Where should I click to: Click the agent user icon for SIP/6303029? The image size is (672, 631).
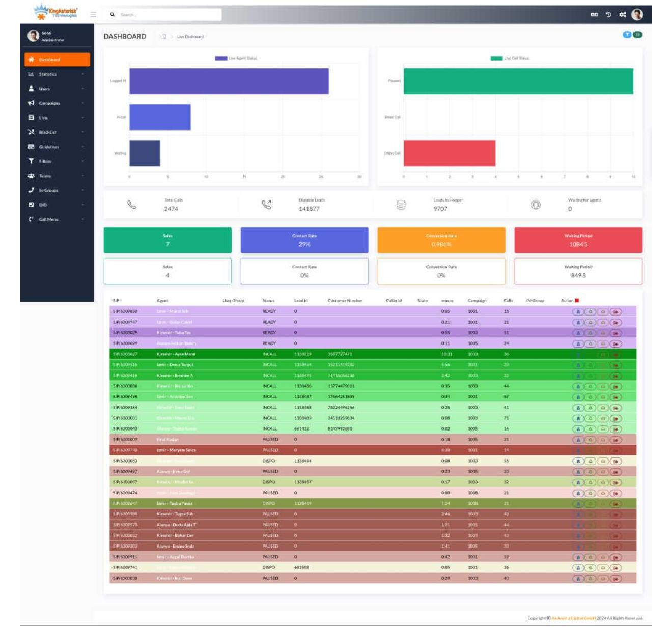[578, 333]
